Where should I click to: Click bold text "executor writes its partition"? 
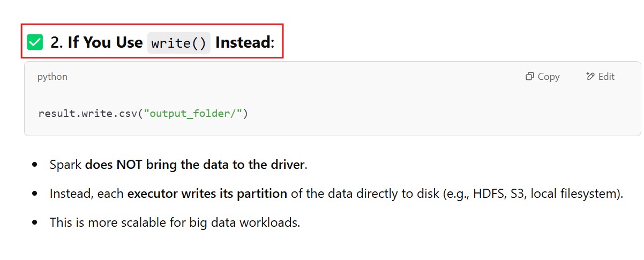tap(207, 194)
